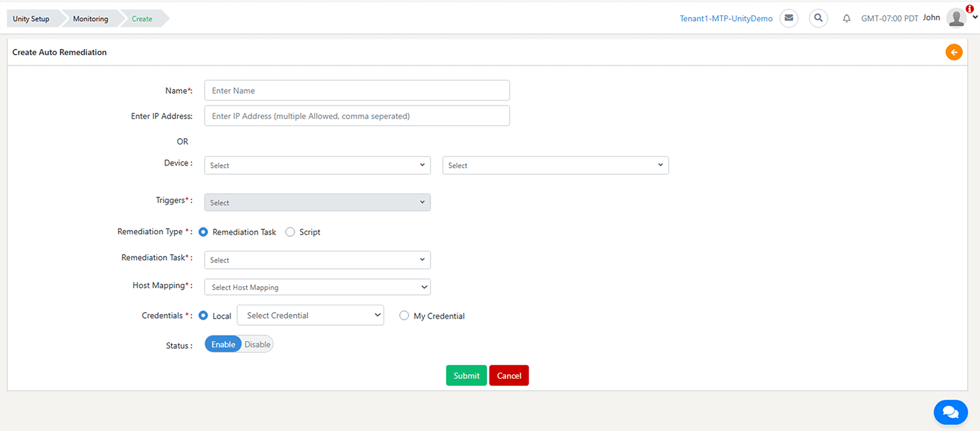980x431 pixels.
Task: Go to Monitoring breadcrumb tab
Action: tap(91, 19)
